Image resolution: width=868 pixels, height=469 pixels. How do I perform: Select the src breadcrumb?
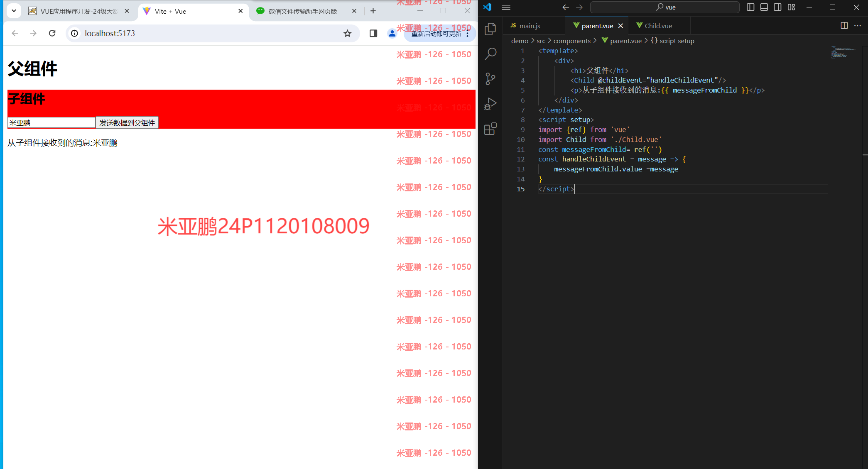point(541,41)
